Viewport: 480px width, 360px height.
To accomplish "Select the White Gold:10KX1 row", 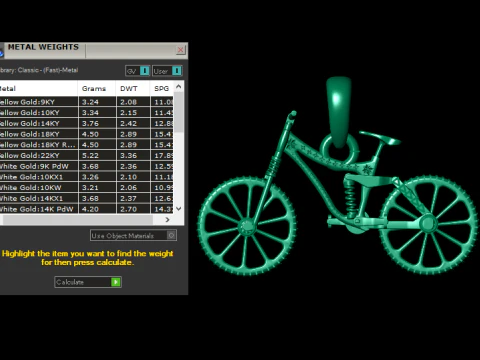I will click(x=87, y=177).
